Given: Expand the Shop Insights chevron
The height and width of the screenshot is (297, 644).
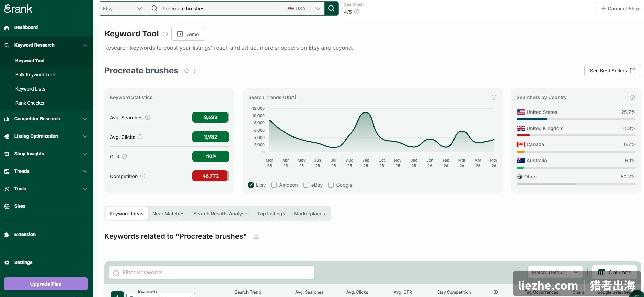Looking at the screenshot, I should coord(85,154).
